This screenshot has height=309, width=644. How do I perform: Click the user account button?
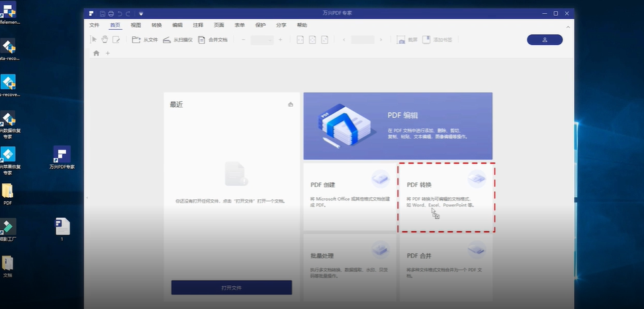pyautogui.click(x=545, y=40)
